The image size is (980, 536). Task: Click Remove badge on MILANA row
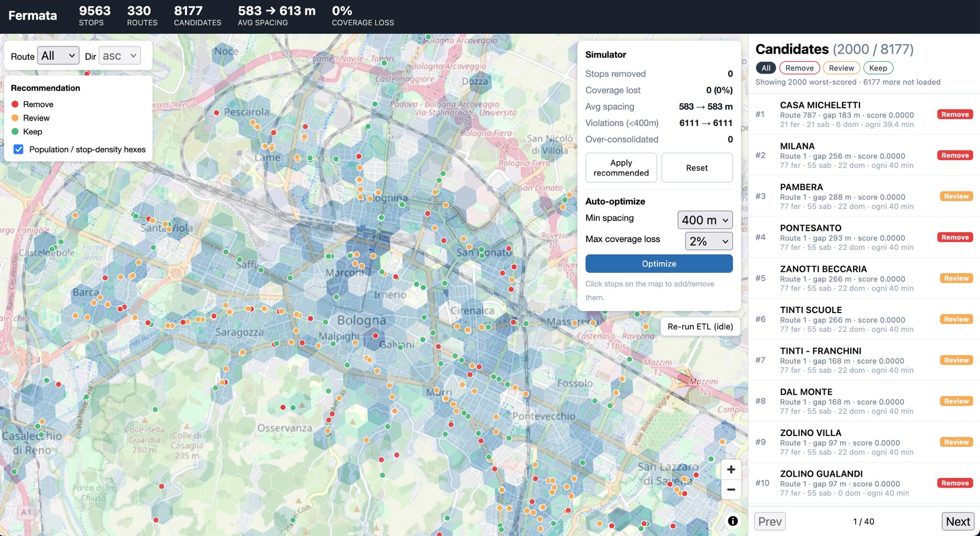[955, 155]
